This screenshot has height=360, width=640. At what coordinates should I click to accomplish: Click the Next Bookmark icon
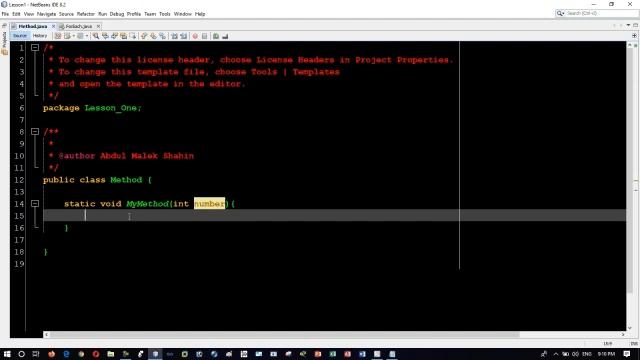pos(153,36)
